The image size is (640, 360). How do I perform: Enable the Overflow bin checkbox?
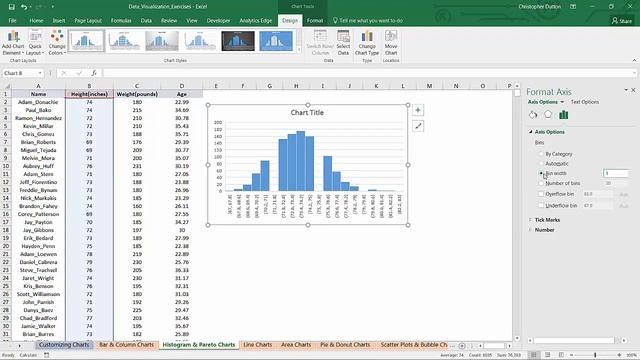pos(541,194)
